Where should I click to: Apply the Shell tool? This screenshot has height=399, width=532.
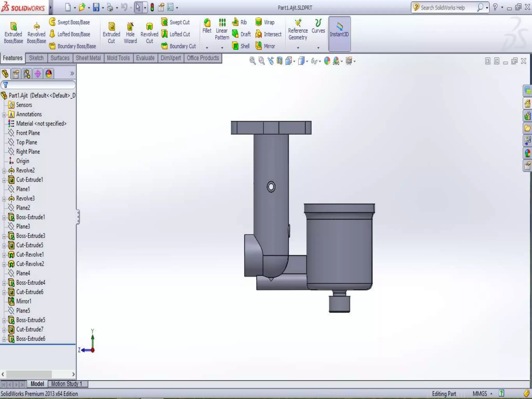pyautogui.click(x=241, y=46)
